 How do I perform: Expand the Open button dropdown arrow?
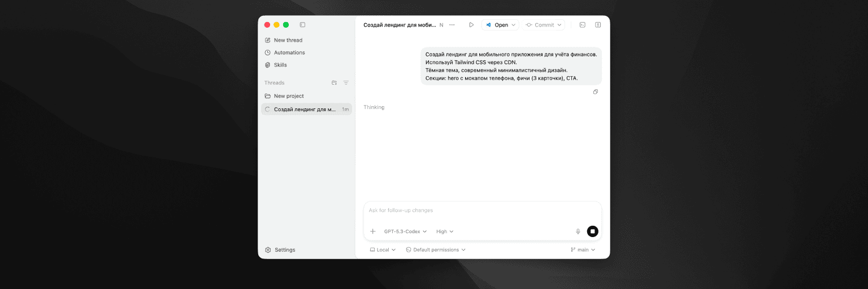pos(514,25)
